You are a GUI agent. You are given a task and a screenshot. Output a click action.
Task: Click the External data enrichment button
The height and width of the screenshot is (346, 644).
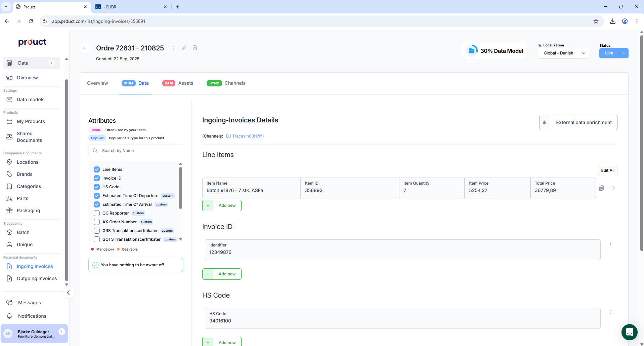[x=578, y=122]
